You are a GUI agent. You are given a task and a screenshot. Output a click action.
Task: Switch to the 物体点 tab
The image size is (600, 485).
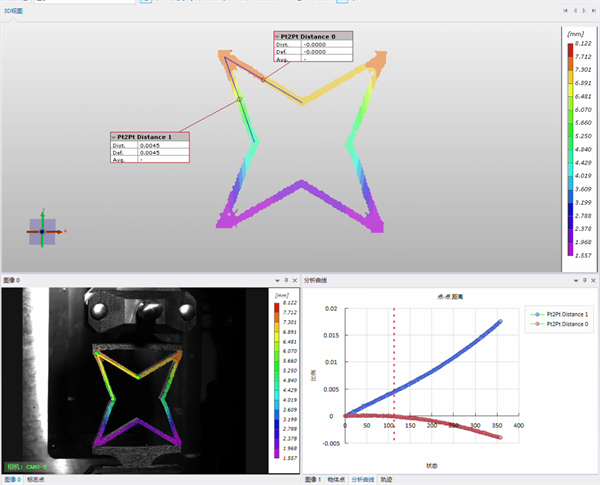[x=336, y=480]
